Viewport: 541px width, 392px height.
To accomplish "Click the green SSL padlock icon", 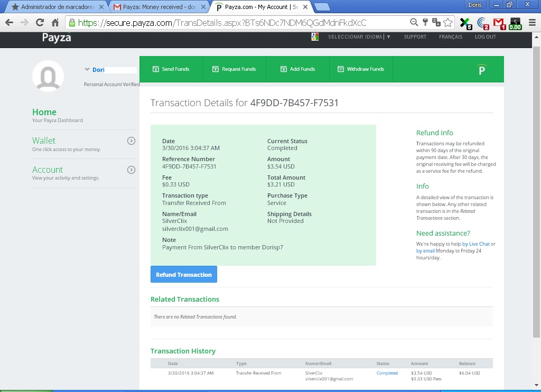I will pos(72,23).
